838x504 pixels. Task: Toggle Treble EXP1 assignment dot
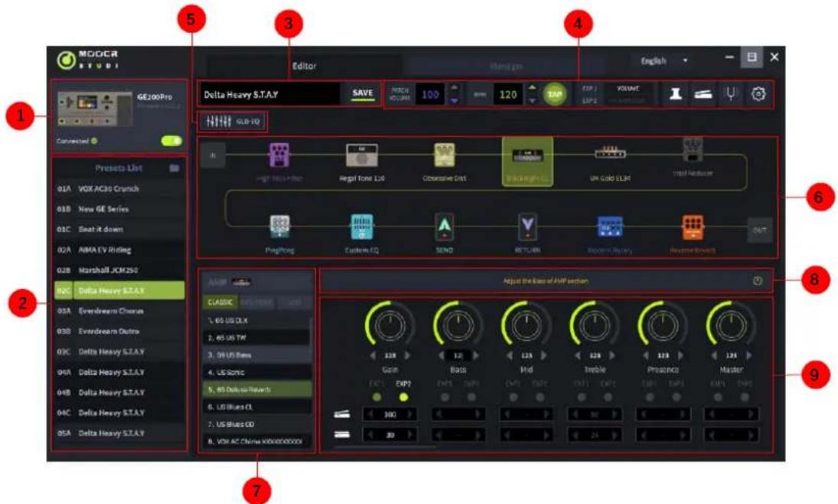tap(582, 397)
